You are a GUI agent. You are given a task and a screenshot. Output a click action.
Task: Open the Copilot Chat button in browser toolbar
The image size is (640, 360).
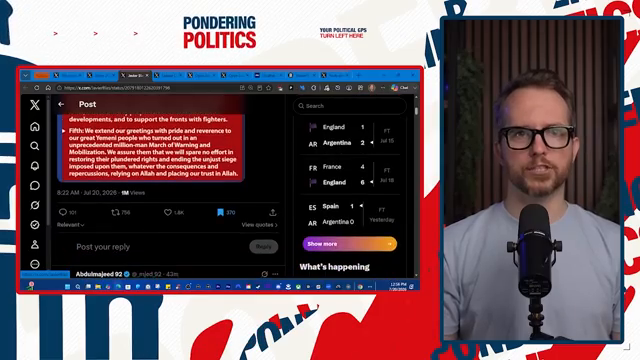400,88
